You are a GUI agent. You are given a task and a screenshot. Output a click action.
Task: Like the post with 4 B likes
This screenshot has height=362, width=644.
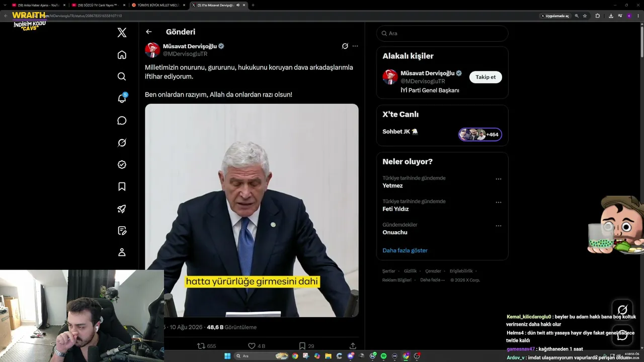[257, 346]
